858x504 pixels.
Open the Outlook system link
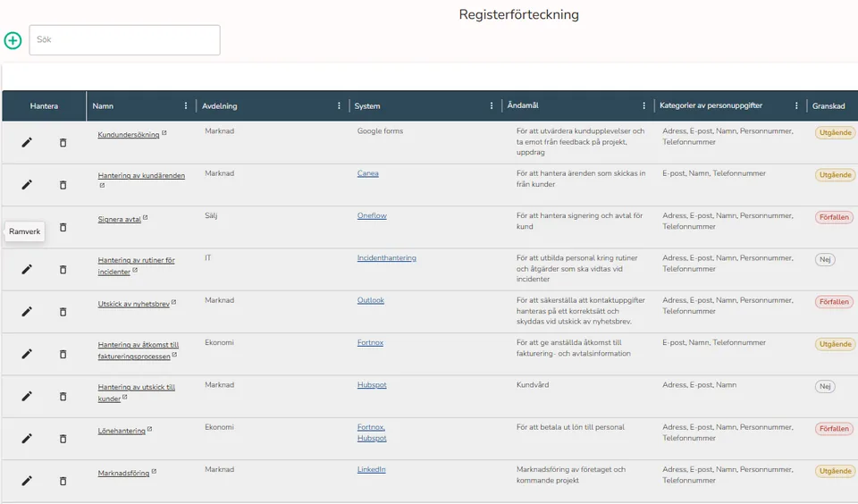click(x=370, y=300)
